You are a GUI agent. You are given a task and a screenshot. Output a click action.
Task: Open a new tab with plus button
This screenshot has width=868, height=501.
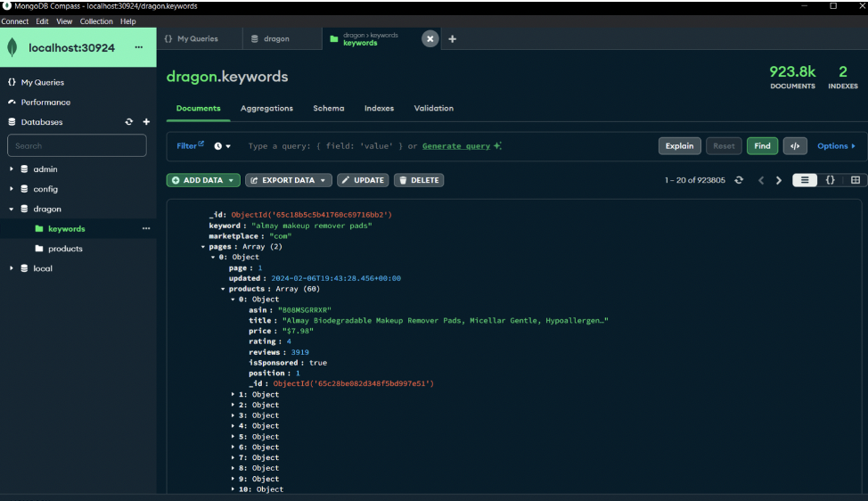point(452,38)
